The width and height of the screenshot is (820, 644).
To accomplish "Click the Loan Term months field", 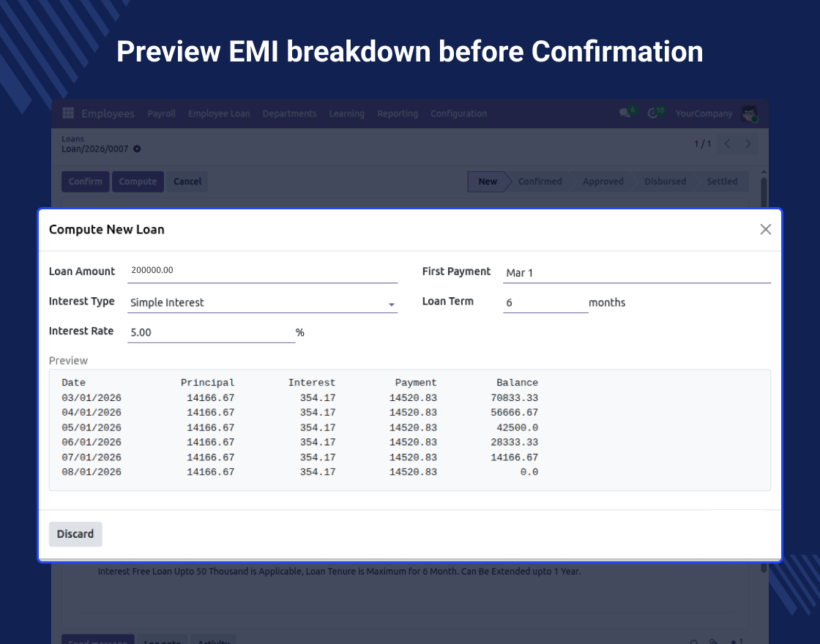I will [545, 303].
